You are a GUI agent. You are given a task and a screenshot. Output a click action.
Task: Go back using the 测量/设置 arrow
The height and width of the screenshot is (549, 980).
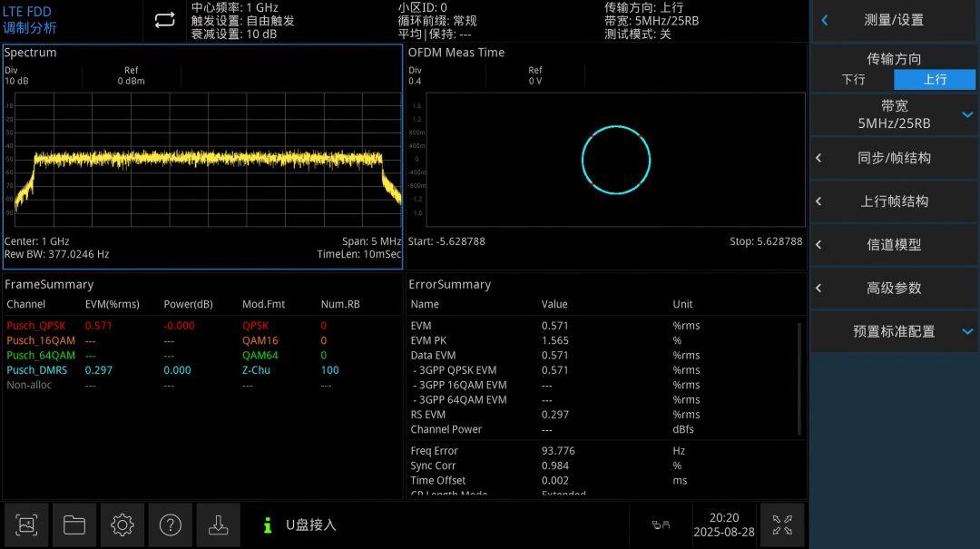point(825,20)
